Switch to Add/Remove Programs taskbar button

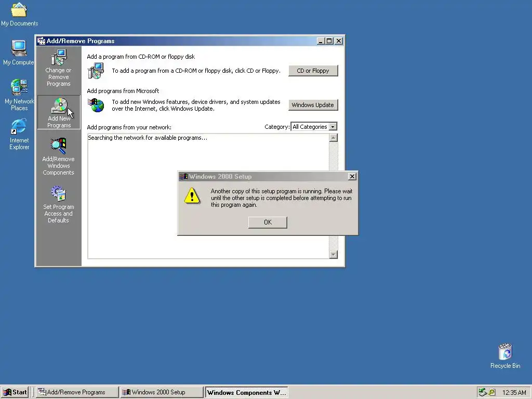77,392
